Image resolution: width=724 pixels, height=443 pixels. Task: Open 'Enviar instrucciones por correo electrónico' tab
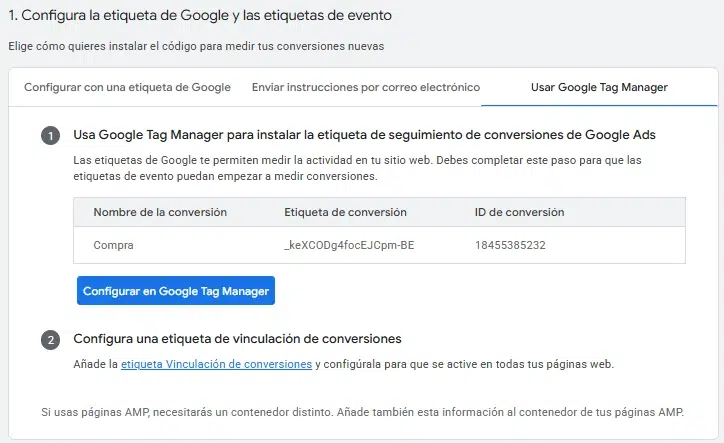[x=366, y=87]
